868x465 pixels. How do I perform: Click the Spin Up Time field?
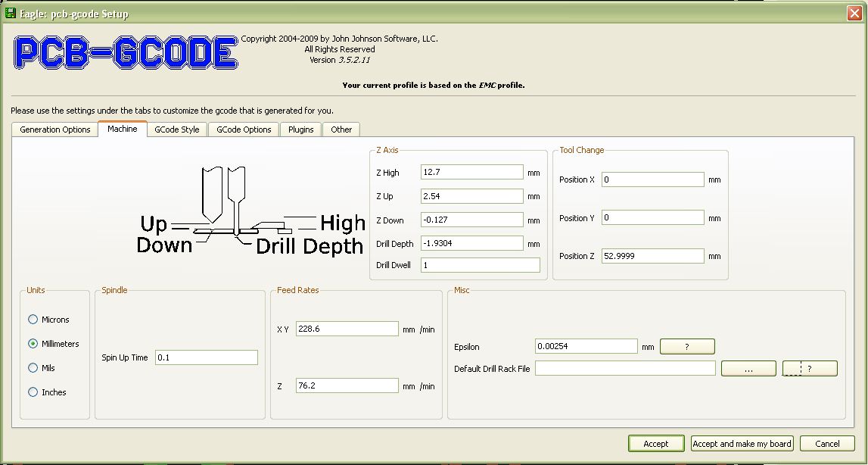point(206,357)
